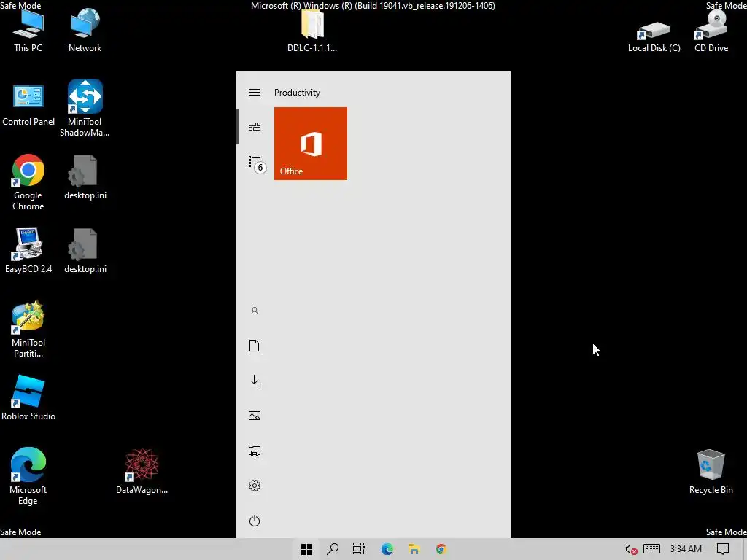Open Control Panel desktop icon

coord(28,105)
